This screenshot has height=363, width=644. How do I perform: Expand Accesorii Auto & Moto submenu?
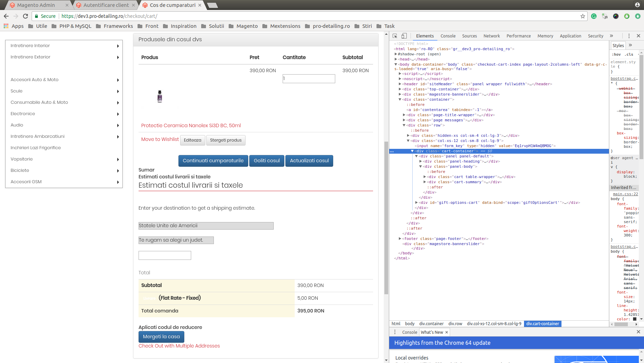coord(118,80)
